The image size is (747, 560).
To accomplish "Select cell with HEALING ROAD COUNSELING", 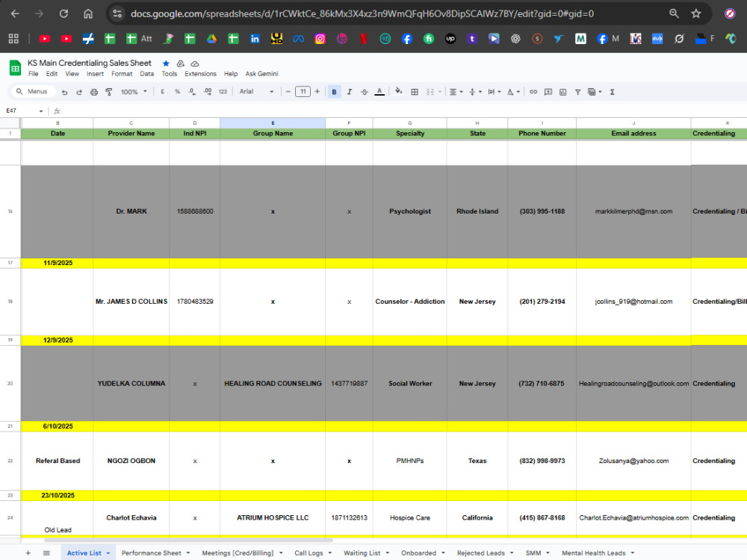I will [x=273, y=383].
